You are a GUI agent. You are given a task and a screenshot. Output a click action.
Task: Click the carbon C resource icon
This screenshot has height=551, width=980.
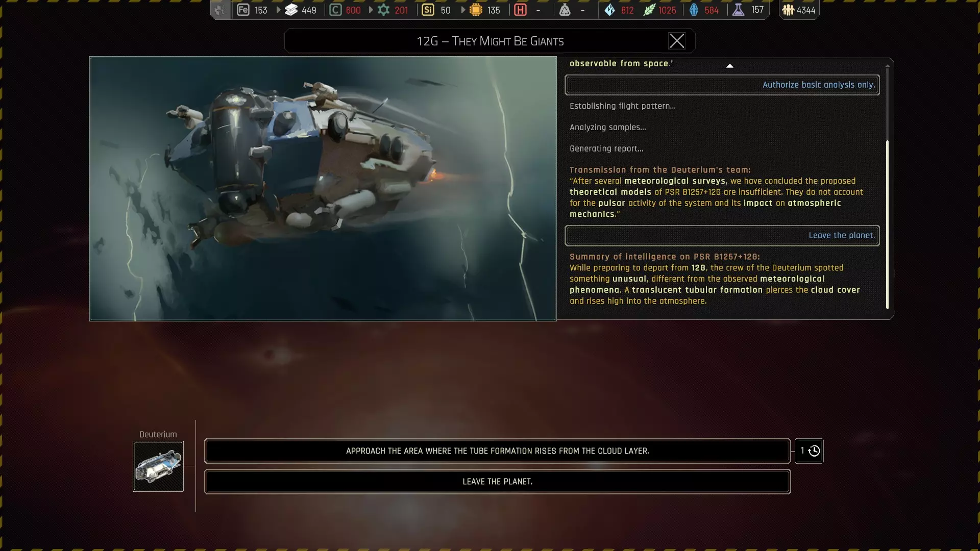pos(335,10)
